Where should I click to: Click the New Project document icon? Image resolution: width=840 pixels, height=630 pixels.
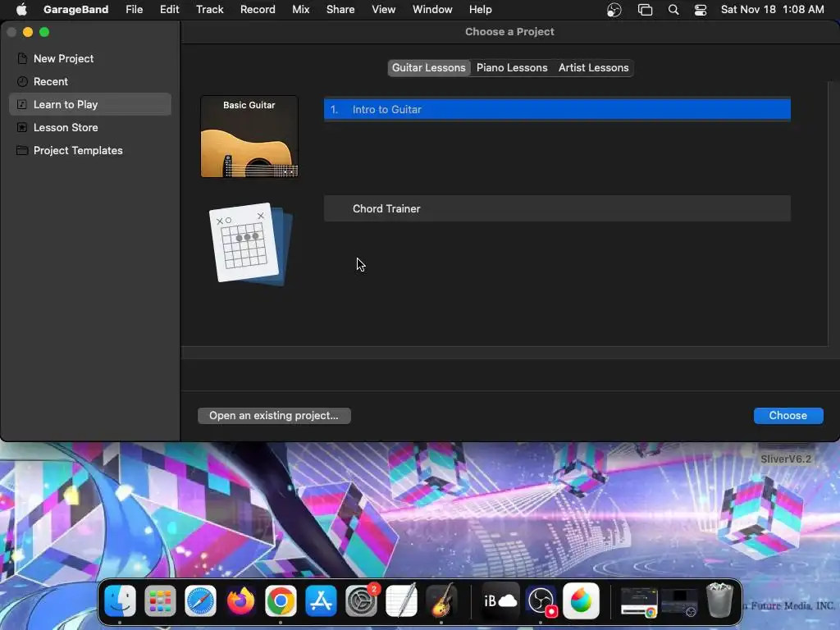[22, 58]
